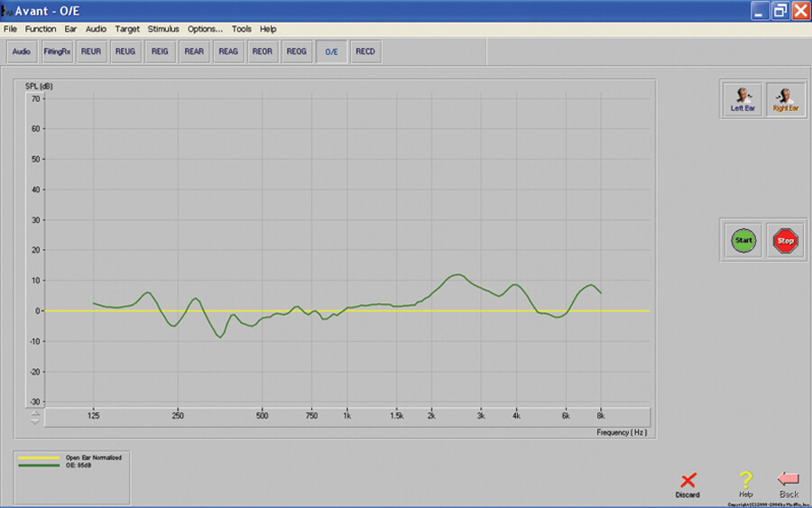This screenshot has height=508, width=812.
Task: Expand the Tools menu
Action: (241, 29)
